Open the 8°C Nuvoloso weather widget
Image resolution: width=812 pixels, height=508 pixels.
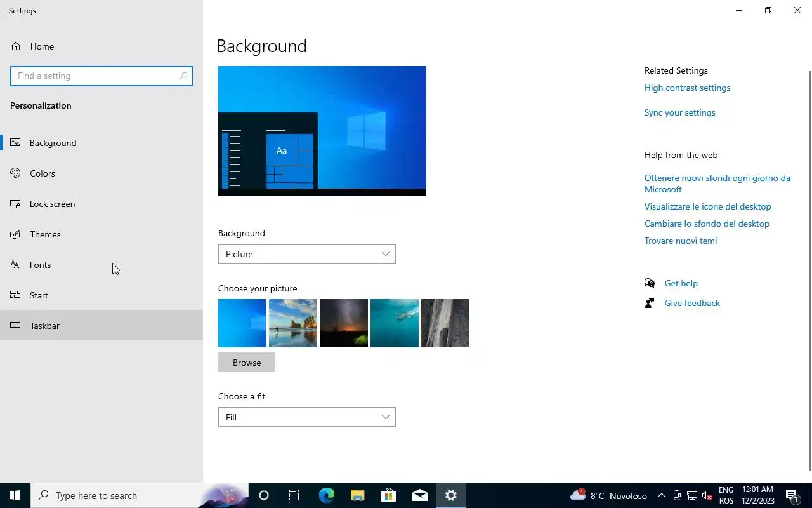609,495
